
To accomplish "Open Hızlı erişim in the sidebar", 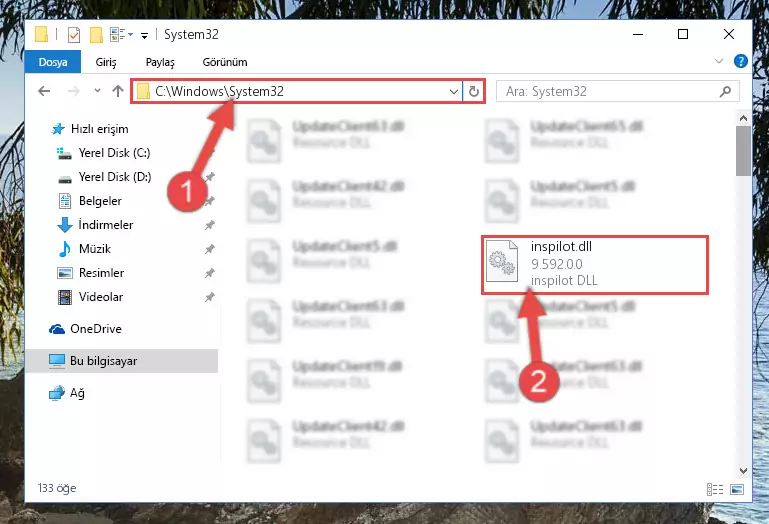I will [x=90, y=129].
